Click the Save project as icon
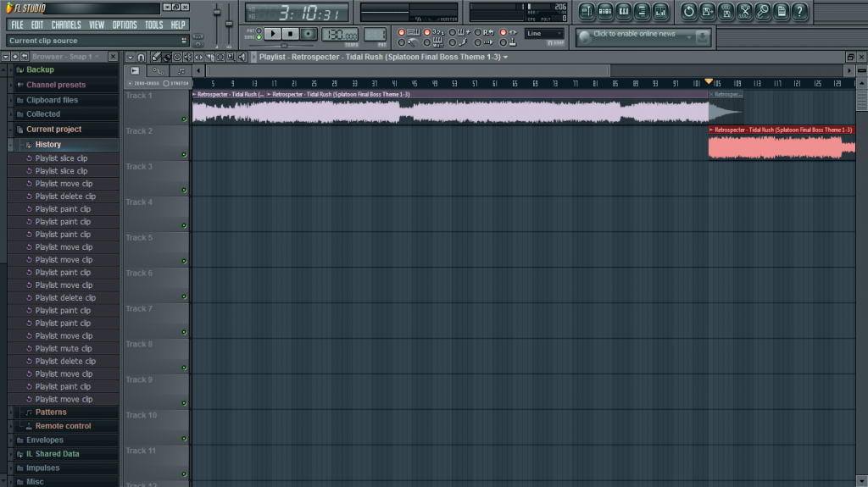Image resolution: width=868 pixels, height=487 pixels. click(x=708, y=11)
